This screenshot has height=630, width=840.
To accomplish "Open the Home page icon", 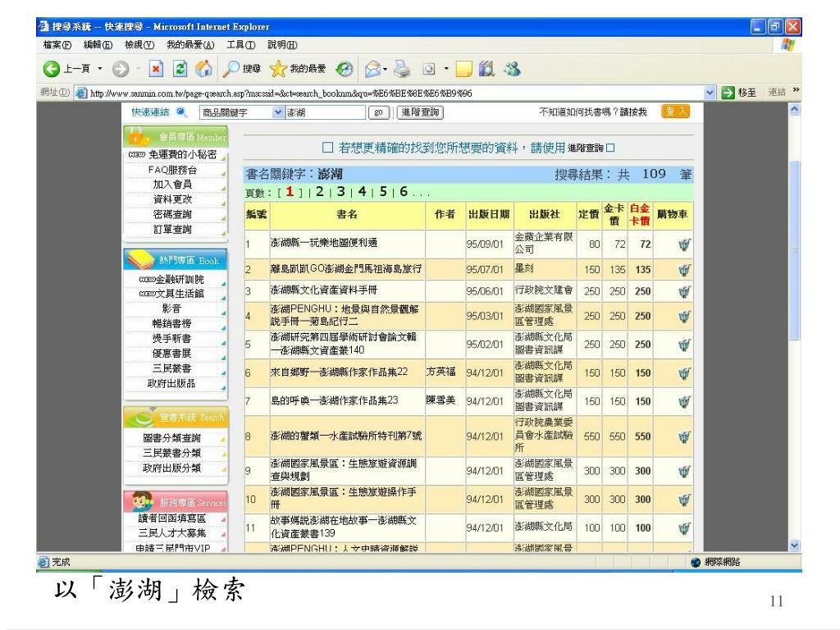I will 203,69.
